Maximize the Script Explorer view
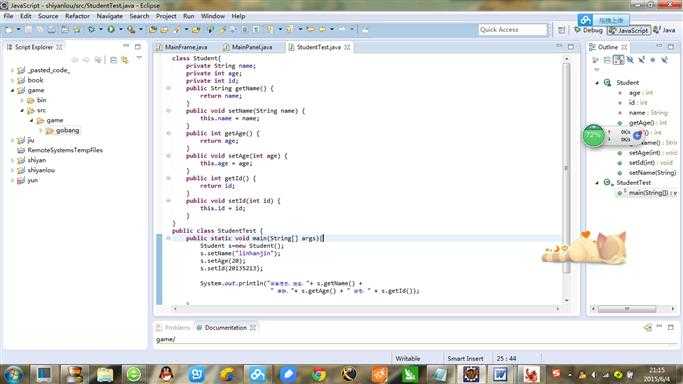 [x=138, y=47]
